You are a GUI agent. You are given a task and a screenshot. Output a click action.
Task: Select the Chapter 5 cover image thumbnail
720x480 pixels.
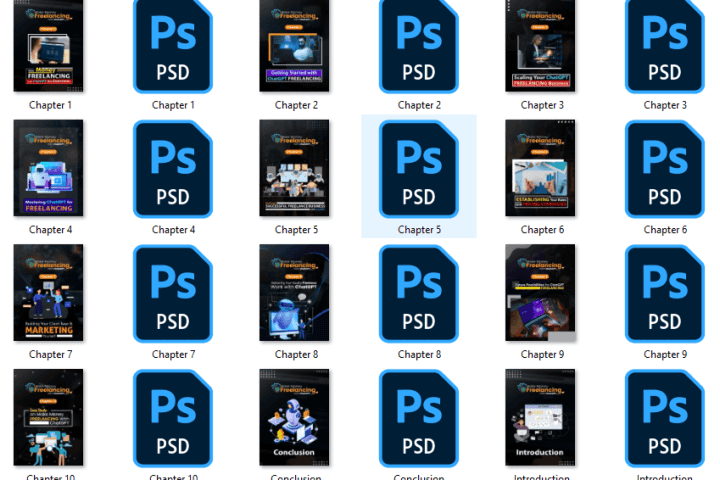coord(294,168)
